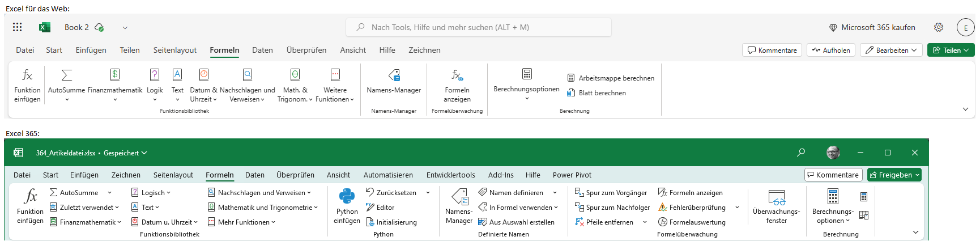Viewport: 980px width, 245px height.
Task: Click the Kommentare button in Excel 365
Action: pyautogui.click(x=833, y=175)
